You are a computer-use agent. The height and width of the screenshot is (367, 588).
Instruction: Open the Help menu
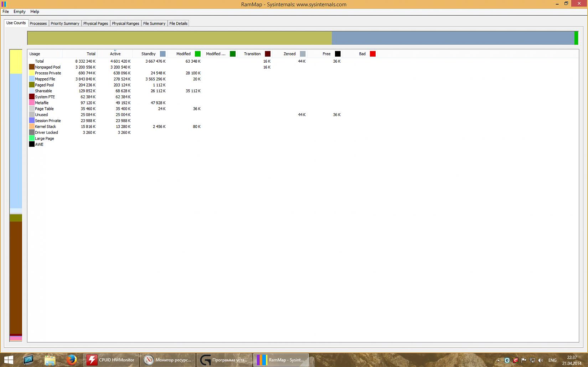point(35,11)
